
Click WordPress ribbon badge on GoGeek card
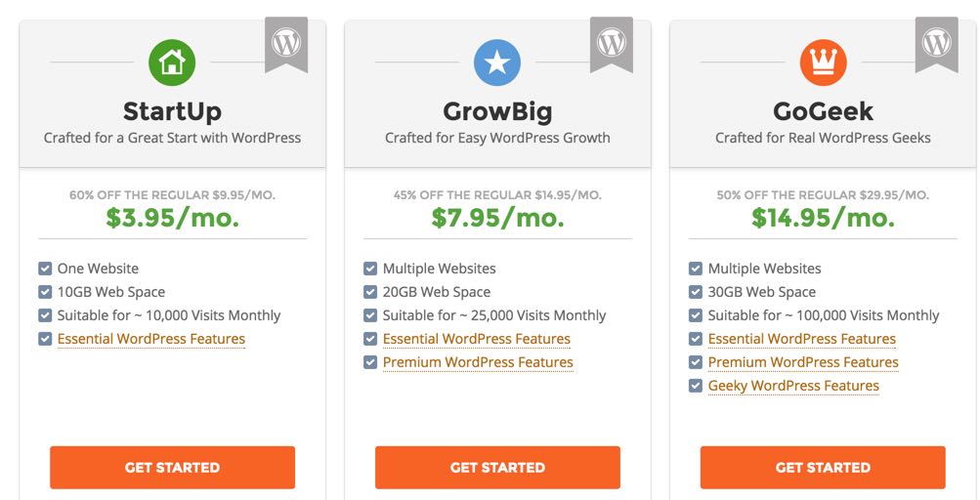click(937, 44)
